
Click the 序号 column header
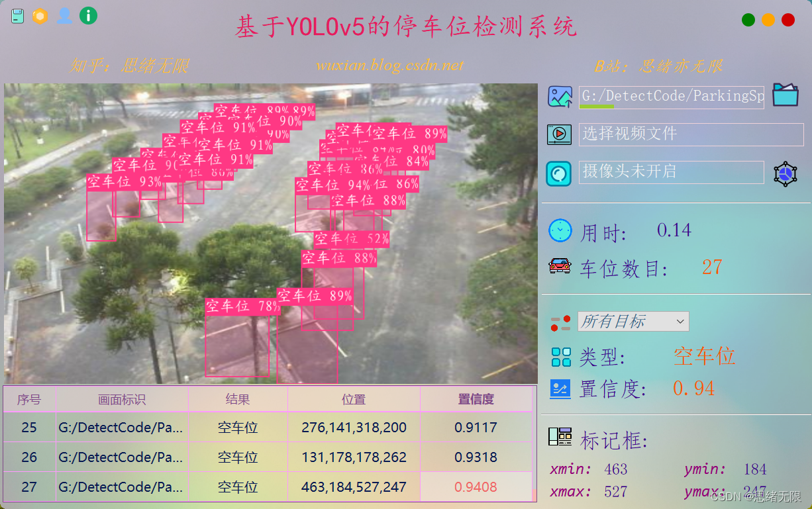[x=29, y=399]
